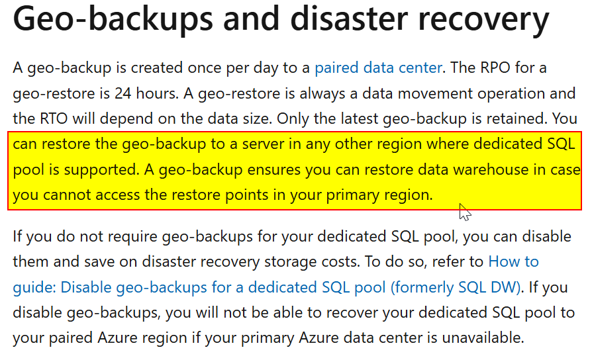The image size is (590, 364).
Task: Click the text "24 hours"
Action: 146,93
